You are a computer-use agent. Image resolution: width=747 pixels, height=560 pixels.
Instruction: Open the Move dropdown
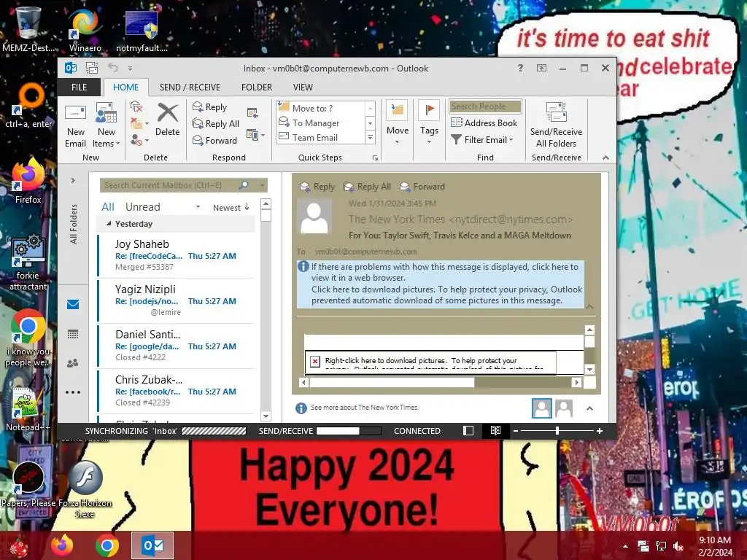(398, 123)
